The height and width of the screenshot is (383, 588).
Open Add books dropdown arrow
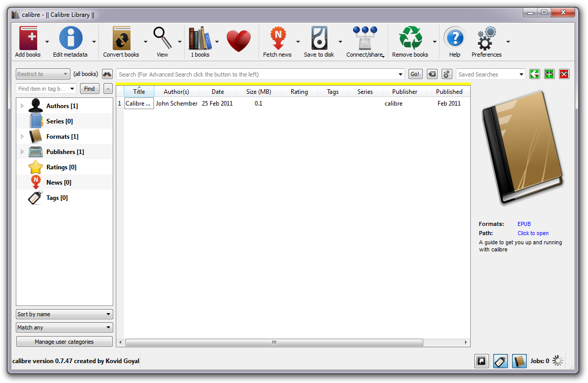point(47,42)
